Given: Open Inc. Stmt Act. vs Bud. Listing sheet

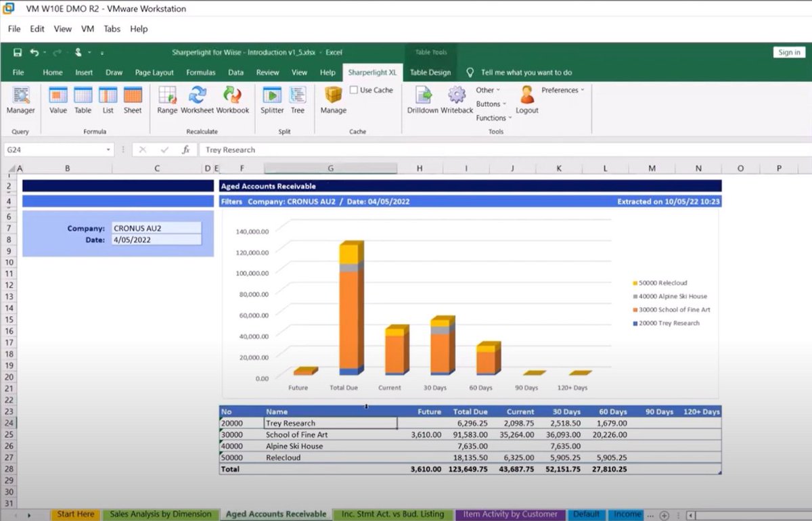Looking at the screenshot, I should click(x=393, y=514).
